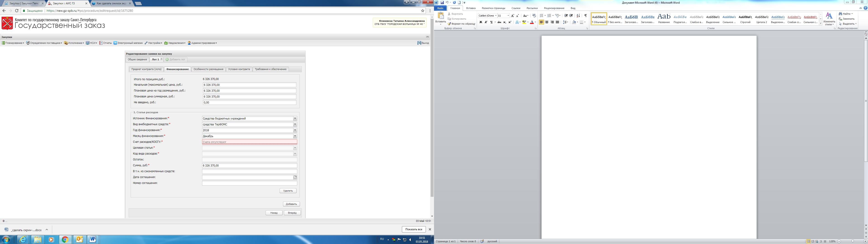868x244 pixels.
Task: Toggle the Italic (К) formatting icon
Action: point(486,22)
